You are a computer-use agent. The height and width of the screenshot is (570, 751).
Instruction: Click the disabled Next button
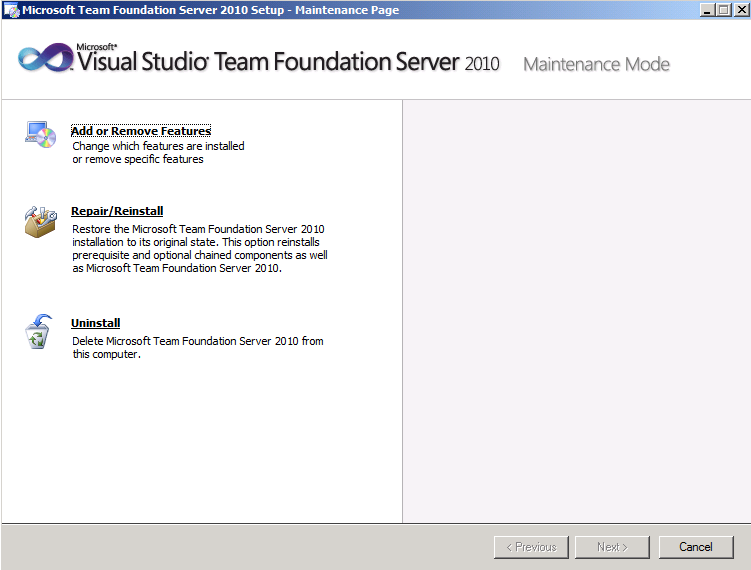[x=612, y=547]
